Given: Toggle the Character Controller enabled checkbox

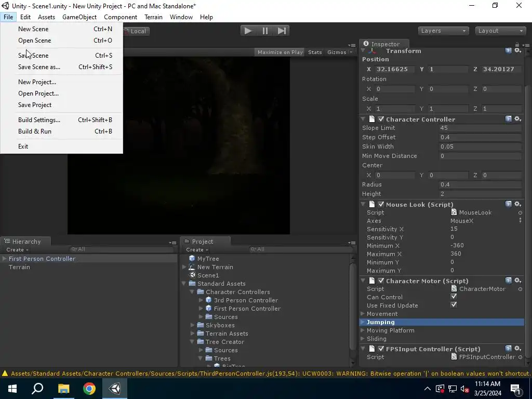Looking at the screenshot, I should [381, 119].
